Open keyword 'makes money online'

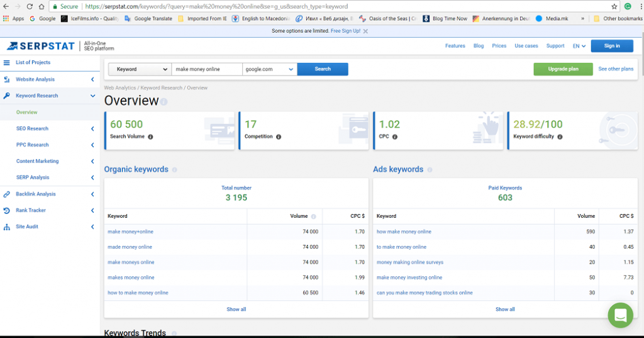click(x=131, y=278)
